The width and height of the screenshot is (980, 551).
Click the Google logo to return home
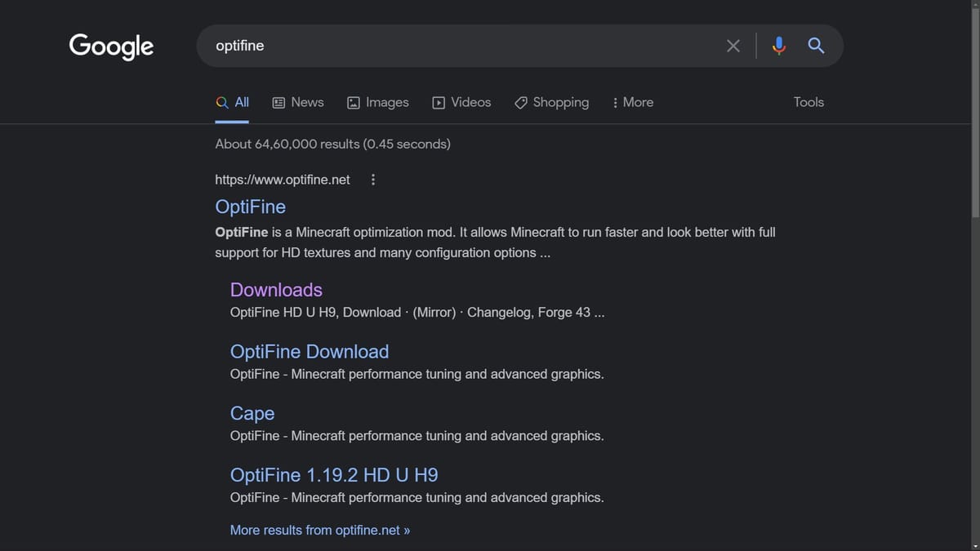pyautogui.click(x=110, y=47)
